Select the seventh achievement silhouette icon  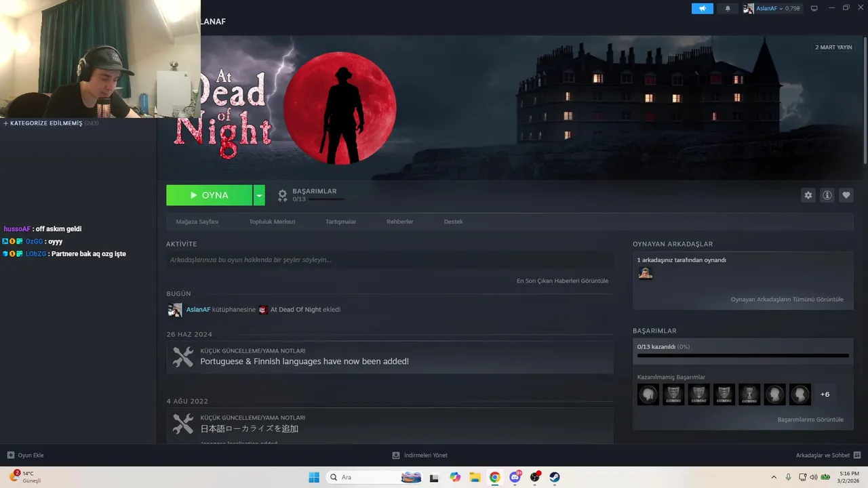(x=800, y=394)
